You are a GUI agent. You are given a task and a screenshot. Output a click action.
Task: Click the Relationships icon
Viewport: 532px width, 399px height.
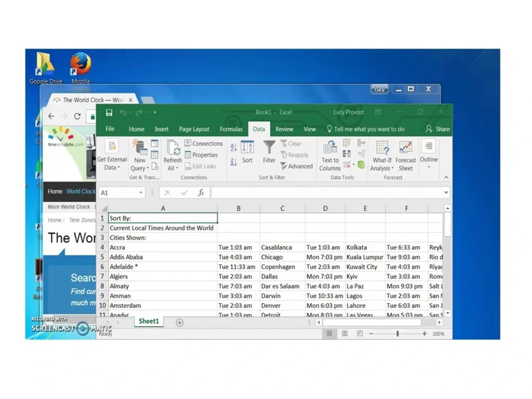pyautogui.click(x=361, y=154)
